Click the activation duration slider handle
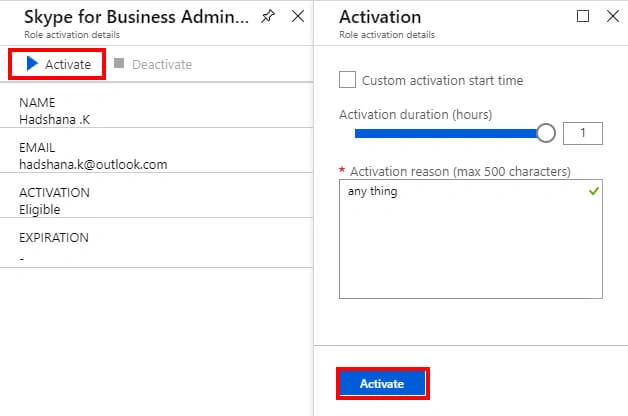Viewport: 628px width, 416px height. pyautogui.click(x=545, y=133)
